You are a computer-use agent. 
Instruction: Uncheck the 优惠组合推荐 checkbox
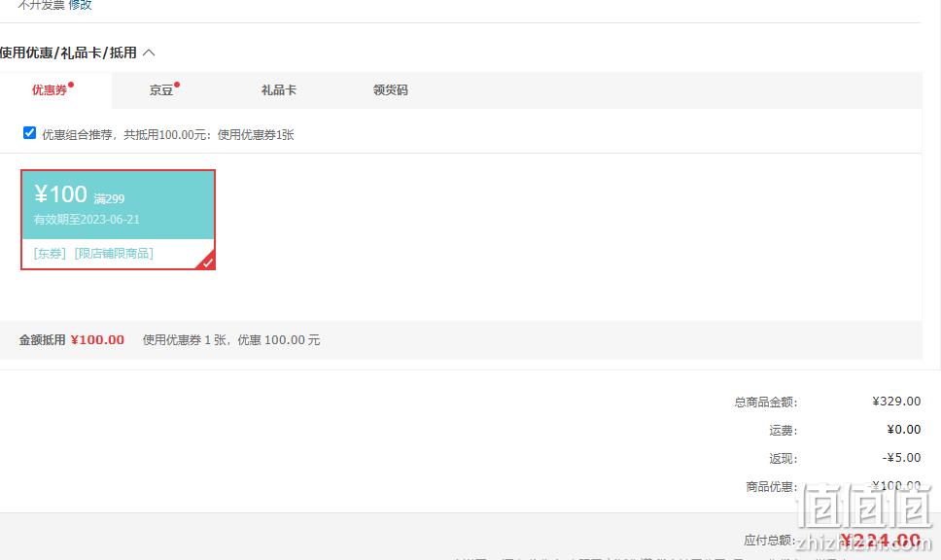[29, 132]
